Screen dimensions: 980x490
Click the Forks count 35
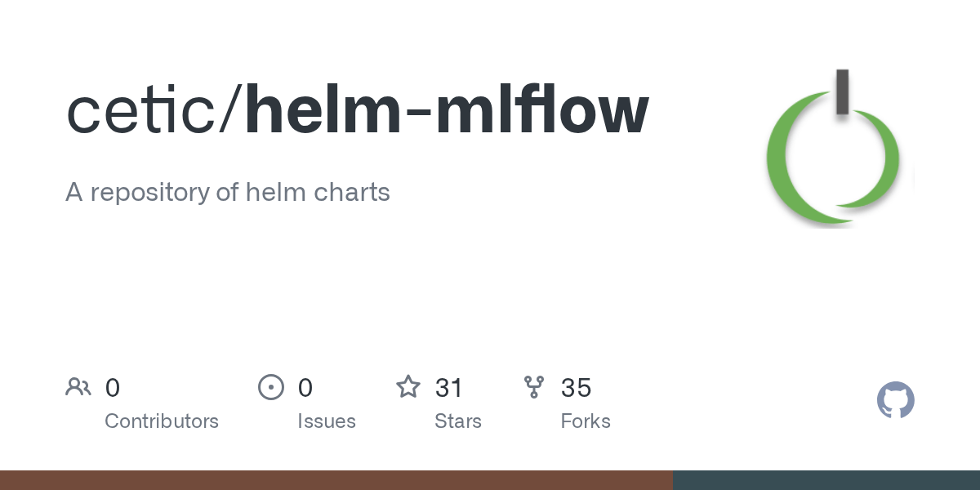point(577,388)
